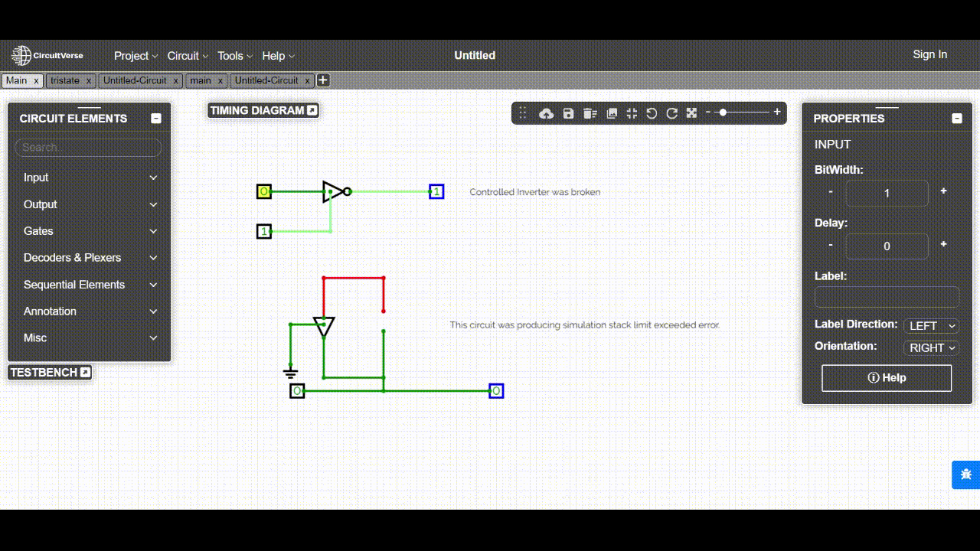Toggle the input node showing 1 below the inverter
This screenshot has width=980, height=551.
click(263, 231)
